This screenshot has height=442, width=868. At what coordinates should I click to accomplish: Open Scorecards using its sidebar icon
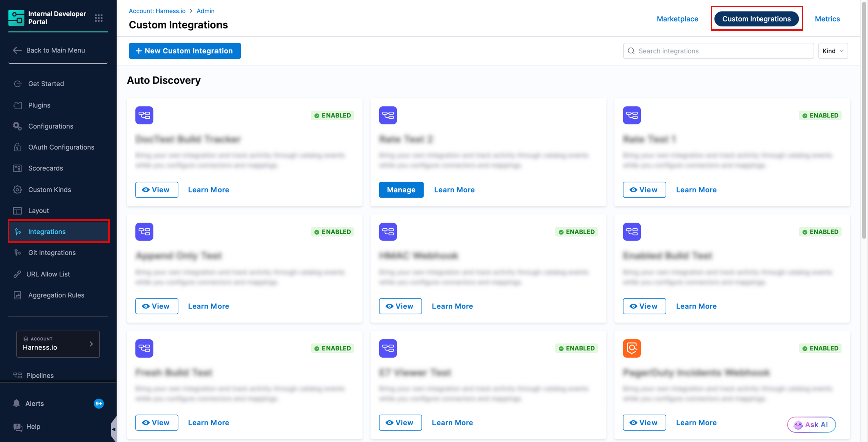(18, 168)
